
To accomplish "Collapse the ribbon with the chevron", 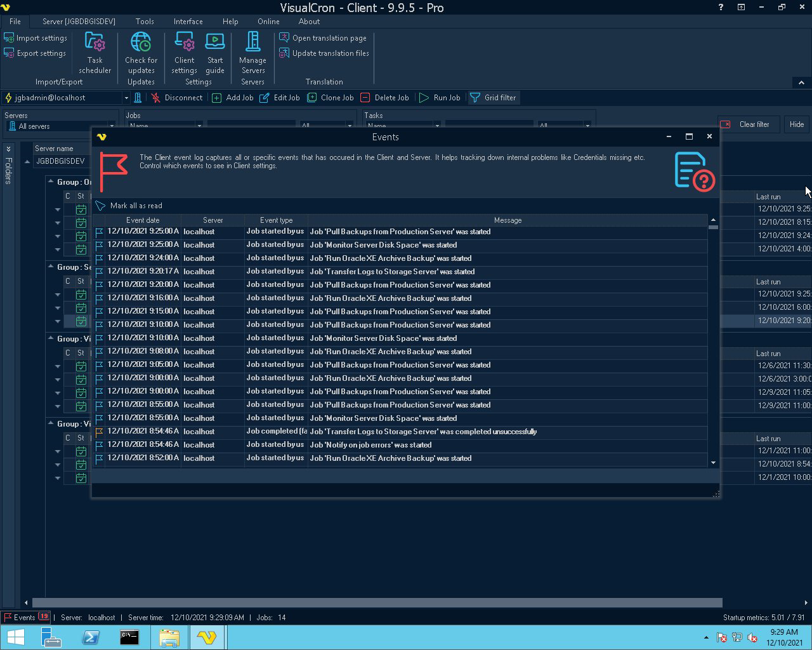I will (x=801, y=83).
